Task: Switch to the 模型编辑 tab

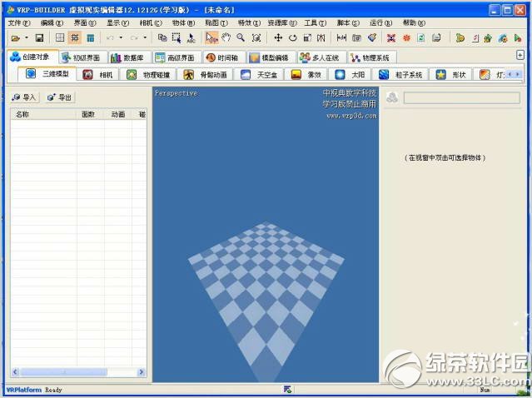Action: point(270,57)
